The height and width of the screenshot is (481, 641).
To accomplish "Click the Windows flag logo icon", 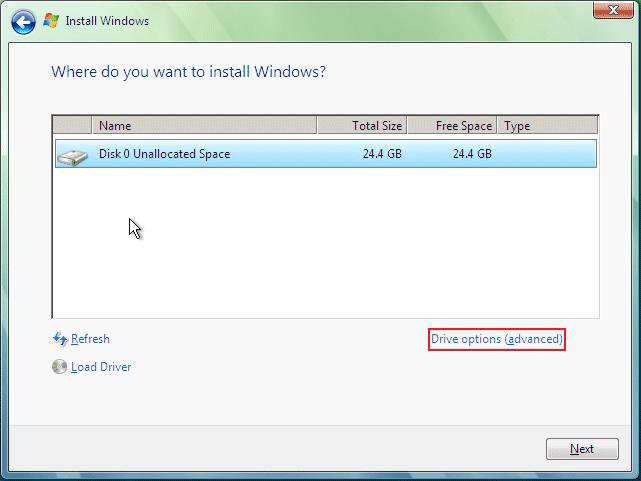I will 52,20.
